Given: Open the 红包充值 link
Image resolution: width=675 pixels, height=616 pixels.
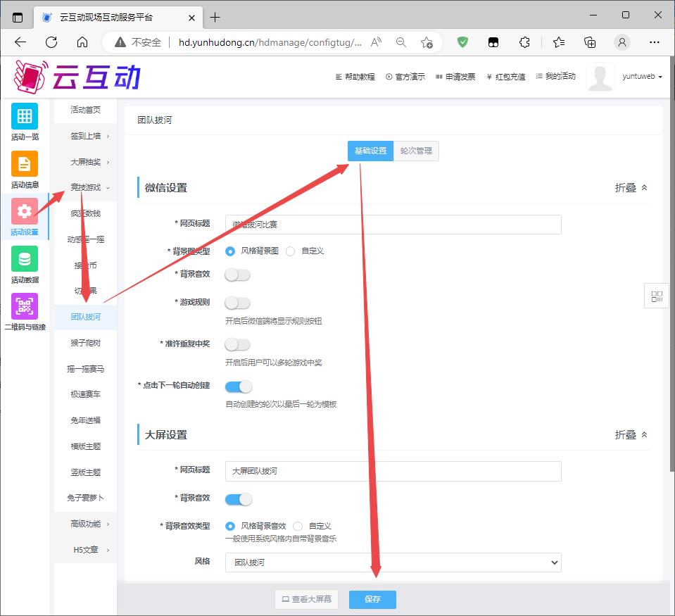Looking at the screenshot, I should [x=506, y=77].
